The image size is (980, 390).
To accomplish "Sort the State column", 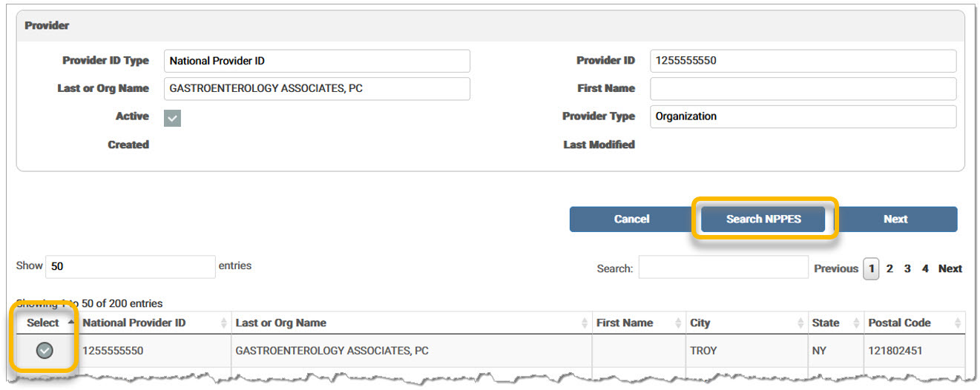I will [x=855, y=323].
